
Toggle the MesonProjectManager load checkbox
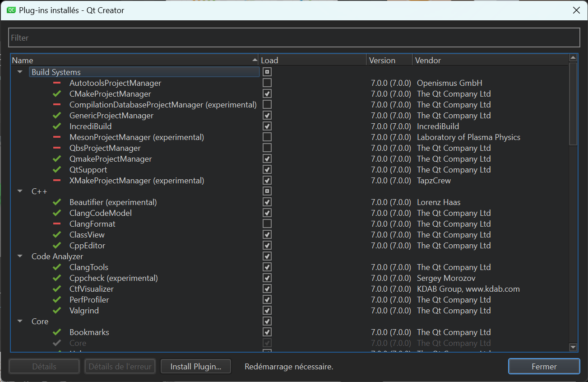(267, 137)
